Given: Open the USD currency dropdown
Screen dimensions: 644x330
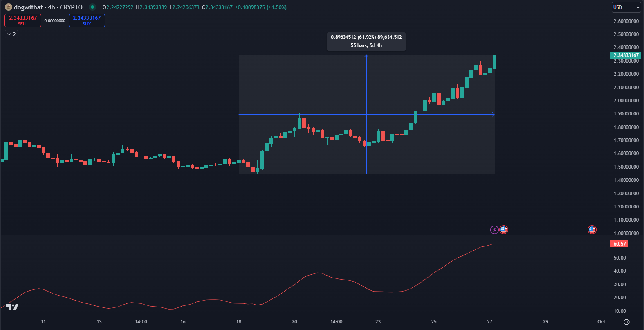Looking at the screenshot, I should [626, 7].
